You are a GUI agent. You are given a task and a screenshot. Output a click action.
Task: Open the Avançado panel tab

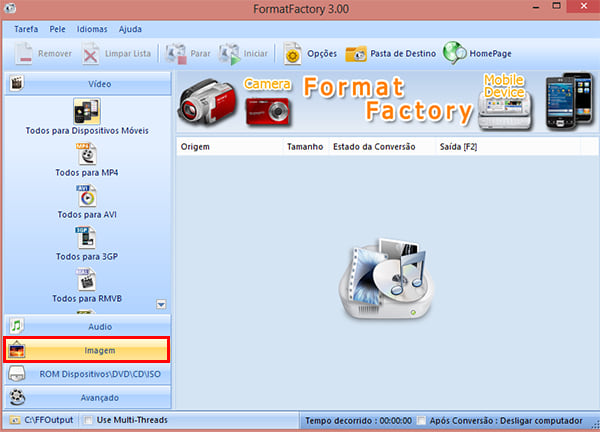point(88,398)
